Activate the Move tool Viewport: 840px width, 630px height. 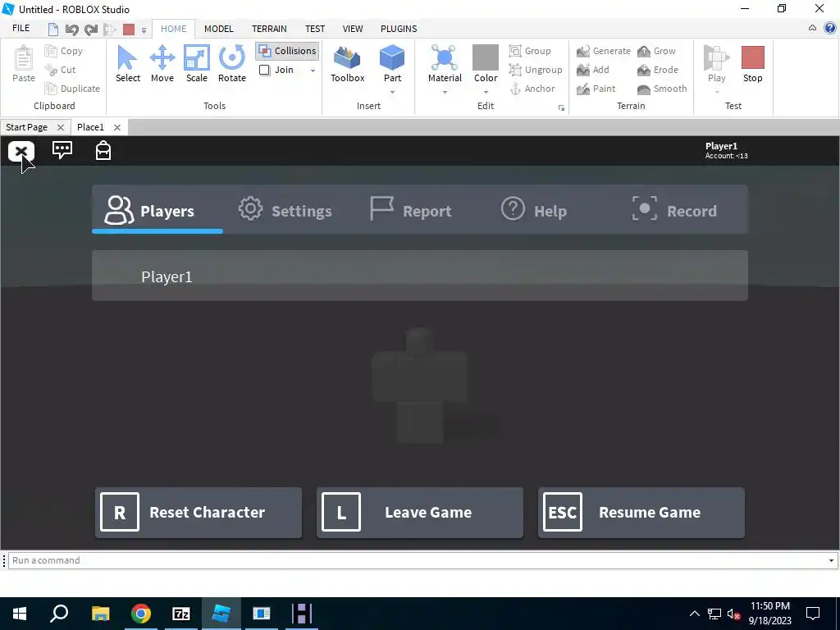162,64
